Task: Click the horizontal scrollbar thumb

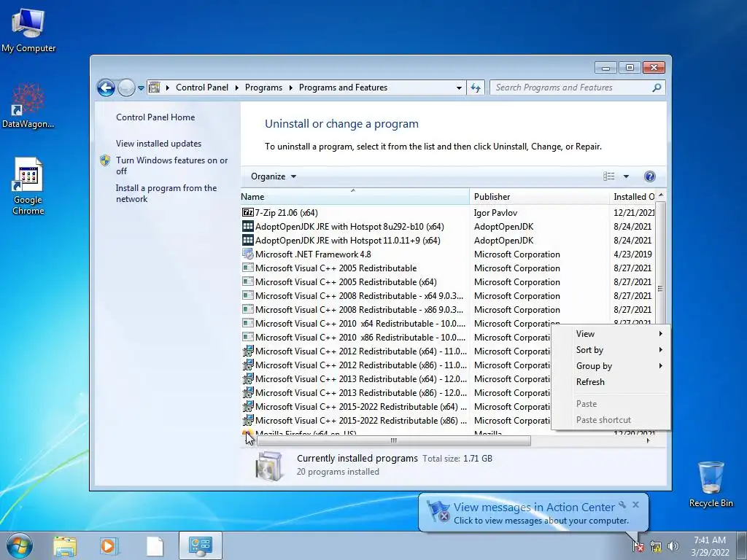Action: (393, 441)
